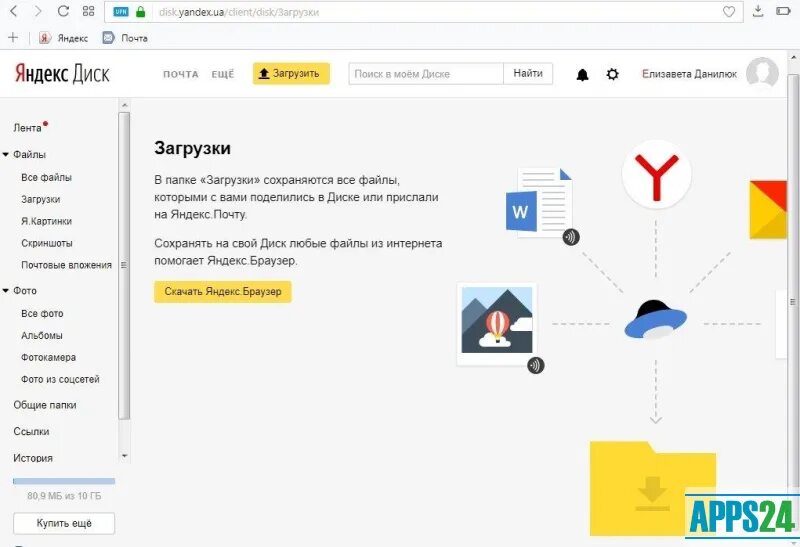
Task: Select Файлы in the sidebar
Action: click(30, 155)
